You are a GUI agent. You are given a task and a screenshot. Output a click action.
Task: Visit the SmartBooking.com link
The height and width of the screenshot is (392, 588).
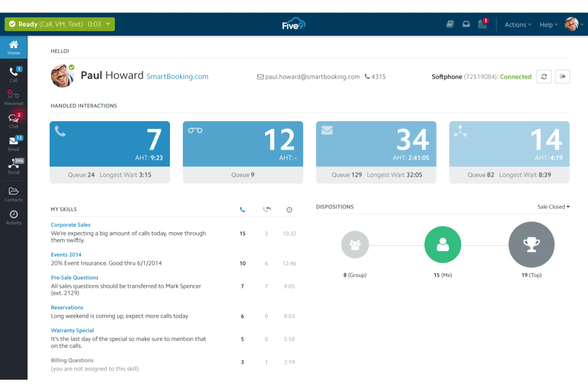tap(177, 76)
